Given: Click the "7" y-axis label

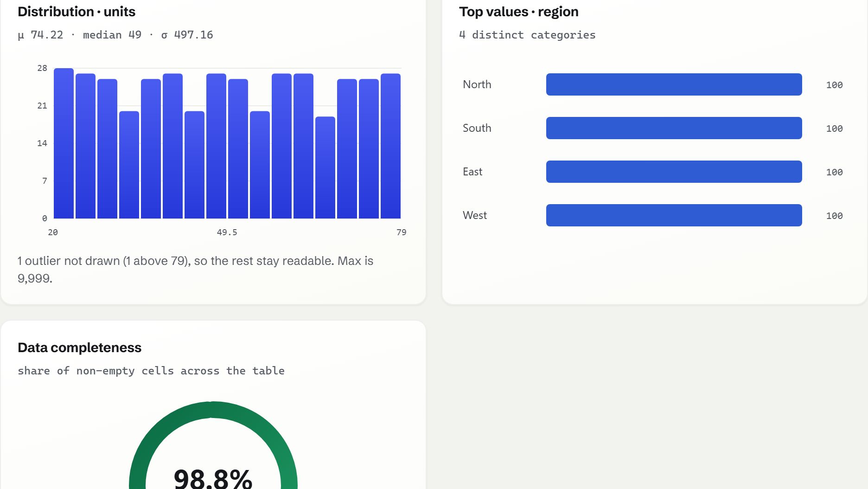Looking at the screenshot, I should [x=45, y=181].
